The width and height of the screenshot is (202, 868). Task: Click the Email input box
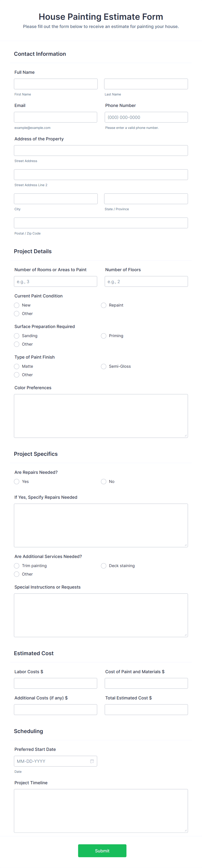tap(55, 117)
